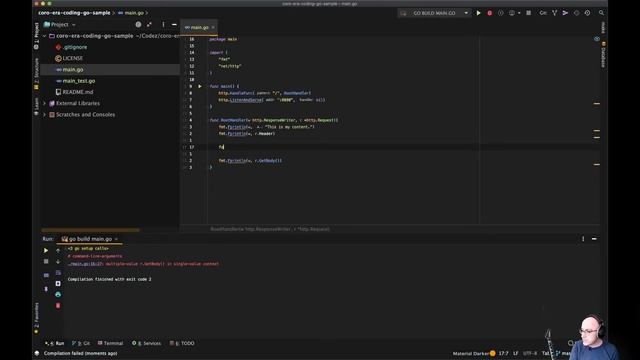Click the LF line separator status item
This screenshot has width=640, height=360.
(516, 353)
